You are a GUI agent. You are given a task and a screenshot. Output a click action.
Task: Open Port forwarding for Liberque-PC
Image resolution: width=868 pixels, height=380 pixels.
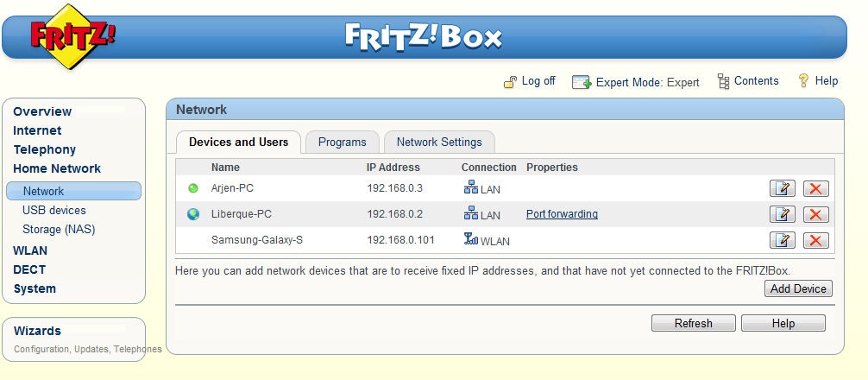tap(562, 214)
